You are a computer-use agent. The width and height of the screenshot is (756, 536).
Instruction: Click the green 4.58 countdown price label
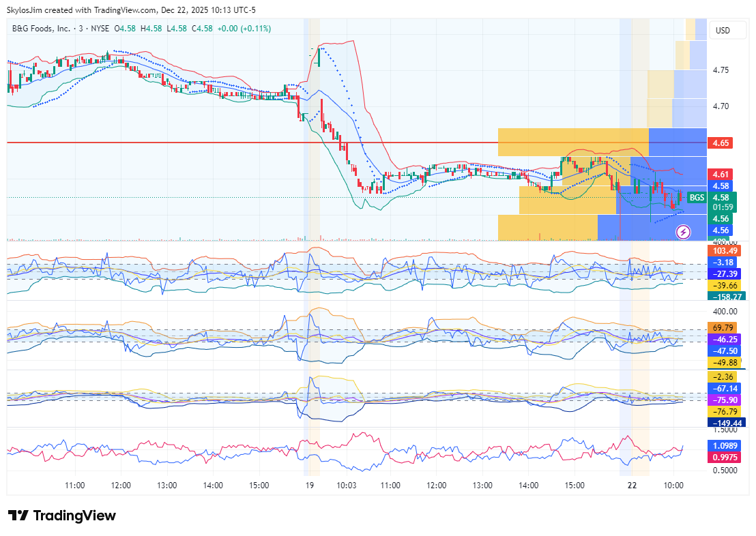(721, 202)
